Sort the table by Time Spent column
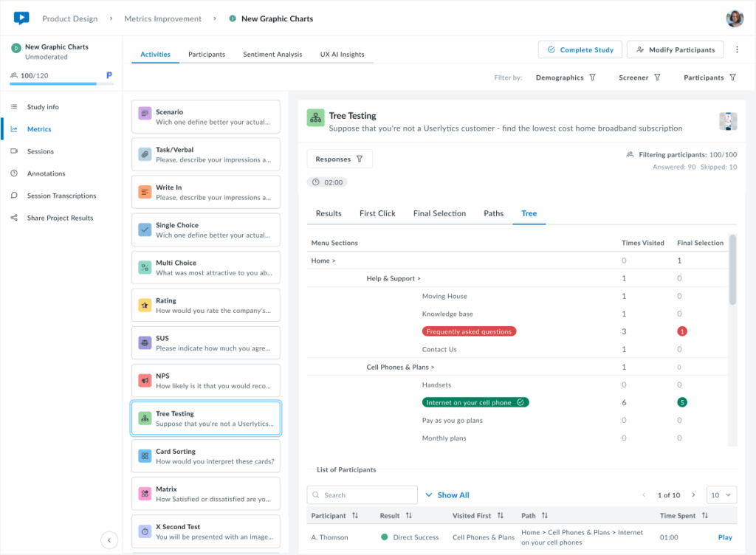This screenshot has width=756, height=555. click(x=705, y=516)
